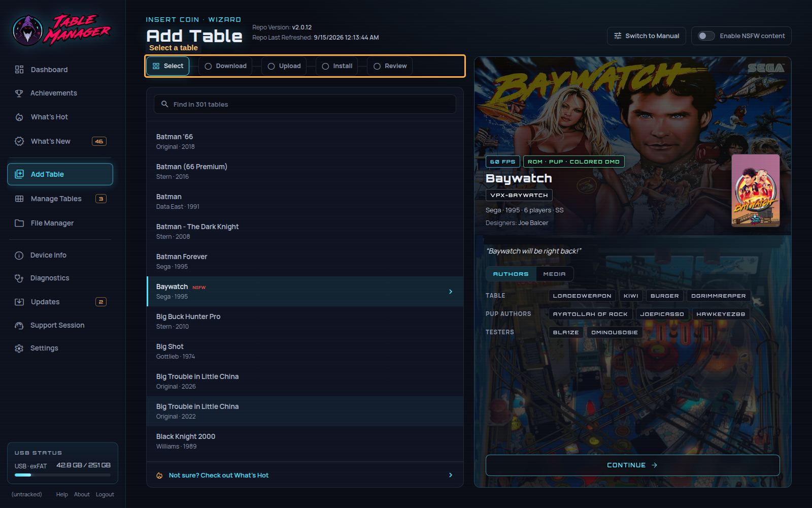This screenshot has height=508, width=812.
Task: Switch to the Authors tab
Action: click(x=511, y=274)
